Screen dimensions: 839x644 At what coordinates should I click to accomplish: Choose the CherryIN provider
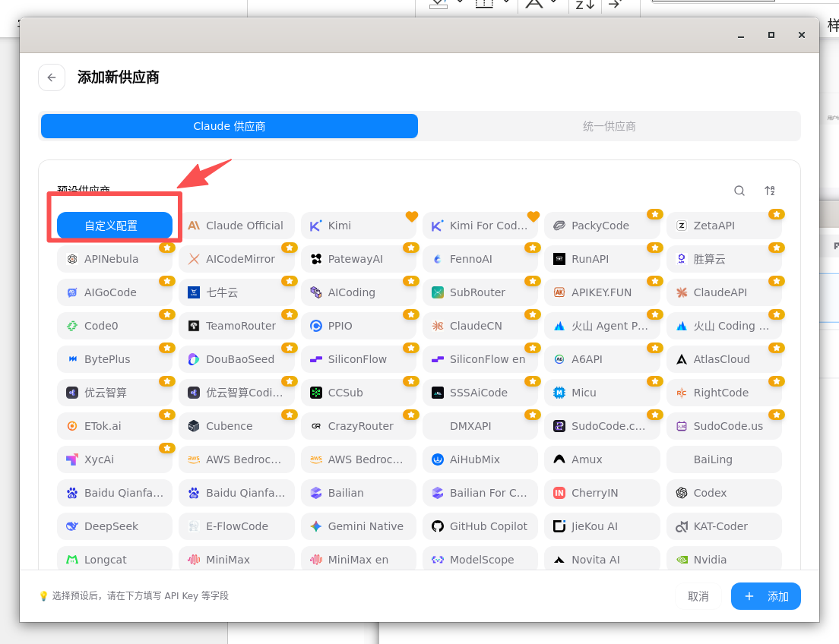click(602, 493)
